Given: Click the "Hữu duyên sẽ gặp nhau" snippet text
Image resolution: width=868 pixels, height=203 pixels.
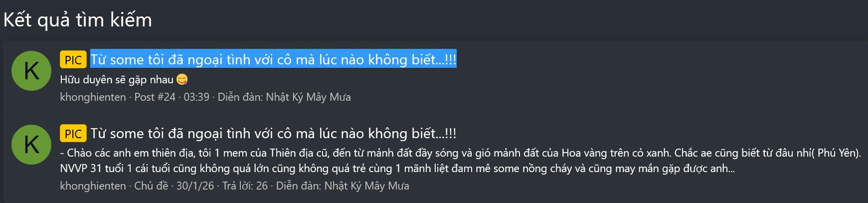Looking at the screenshot, I should (x=117, y=80).
